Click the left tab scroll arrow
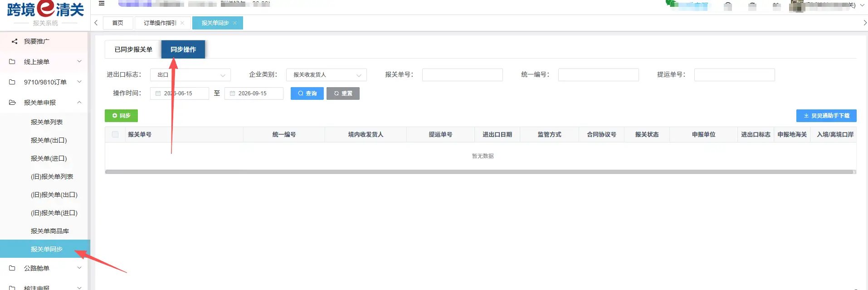This screenshot has width=868, height=290. coord(96,23)
